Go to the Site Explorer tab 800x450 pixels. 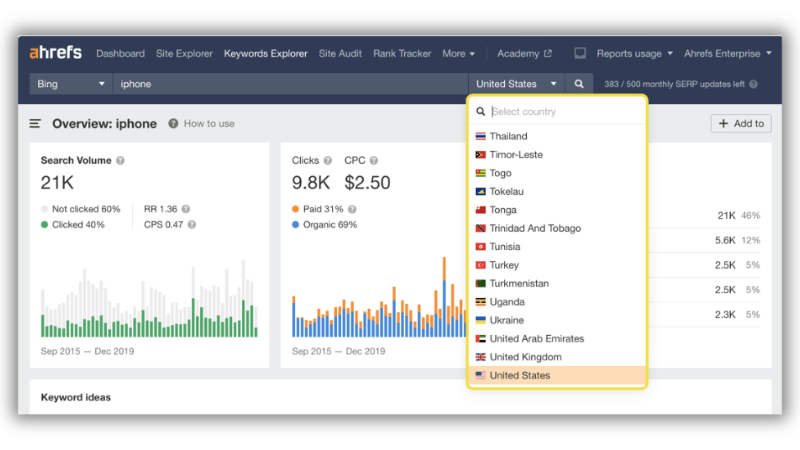tap(184, 54)
